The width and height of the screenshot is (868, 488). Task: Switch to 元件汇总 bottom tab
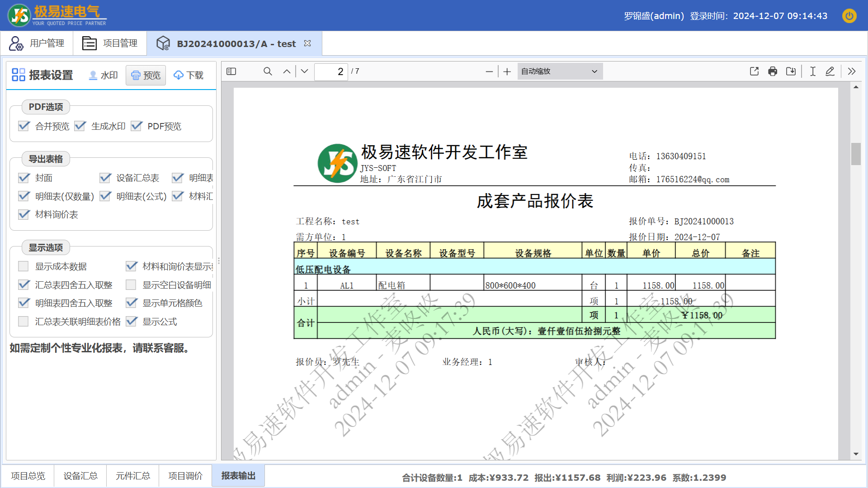[133, 476]
